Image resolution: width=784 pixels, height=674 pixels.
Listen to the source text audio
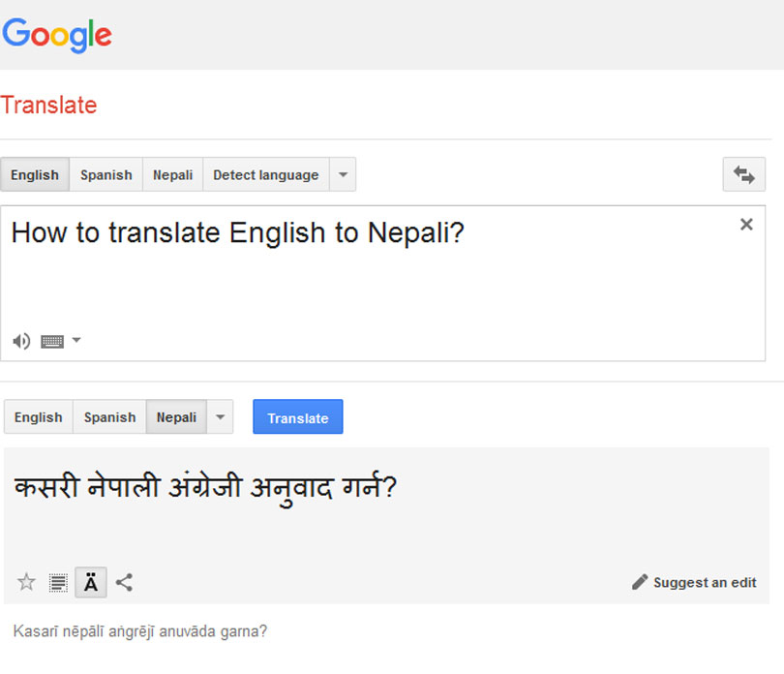coord(21,341)
